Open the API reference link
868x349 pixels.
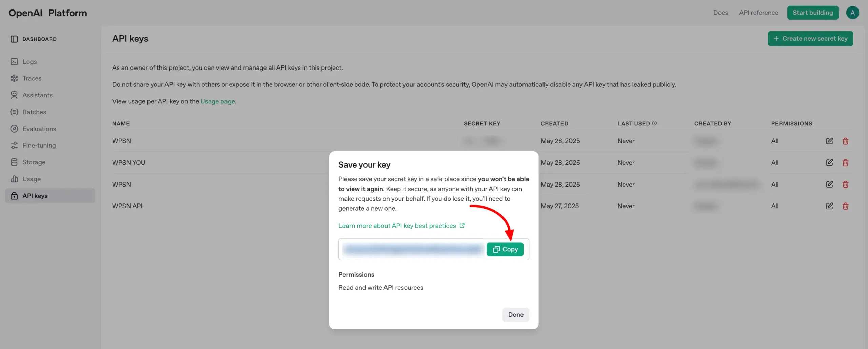coord(758,13)
